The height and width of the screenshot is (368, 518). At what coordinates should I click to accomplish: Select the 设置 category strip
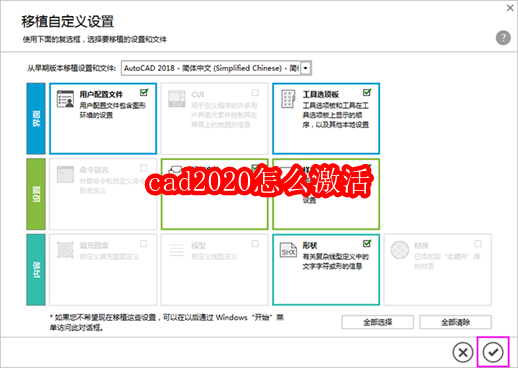pos(36,194)
